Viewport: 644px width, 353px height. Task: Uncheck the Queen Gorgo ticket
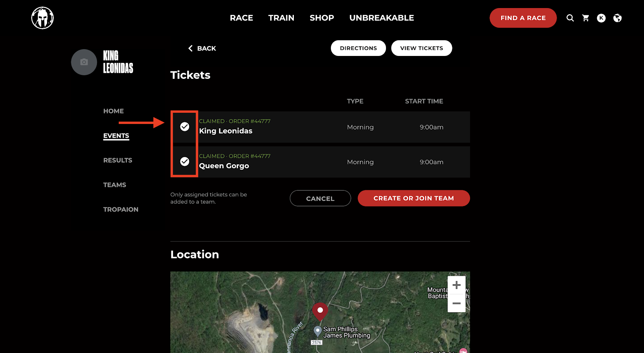184,161
